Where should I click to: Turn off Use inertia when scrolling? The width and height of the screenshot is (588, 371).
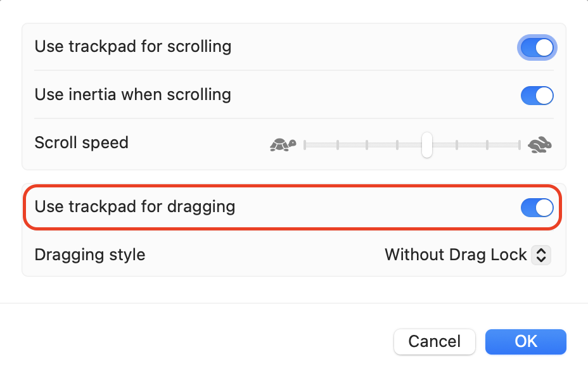click(537, 95)
